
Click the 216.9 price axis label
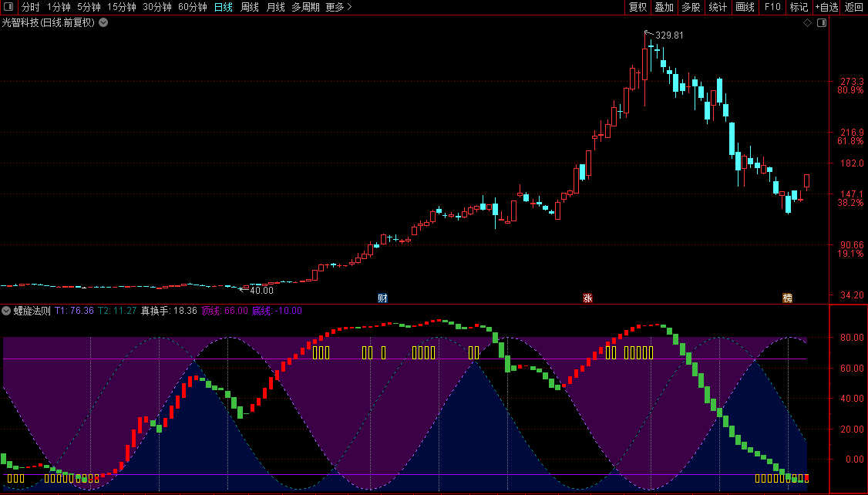click(852, 133)
